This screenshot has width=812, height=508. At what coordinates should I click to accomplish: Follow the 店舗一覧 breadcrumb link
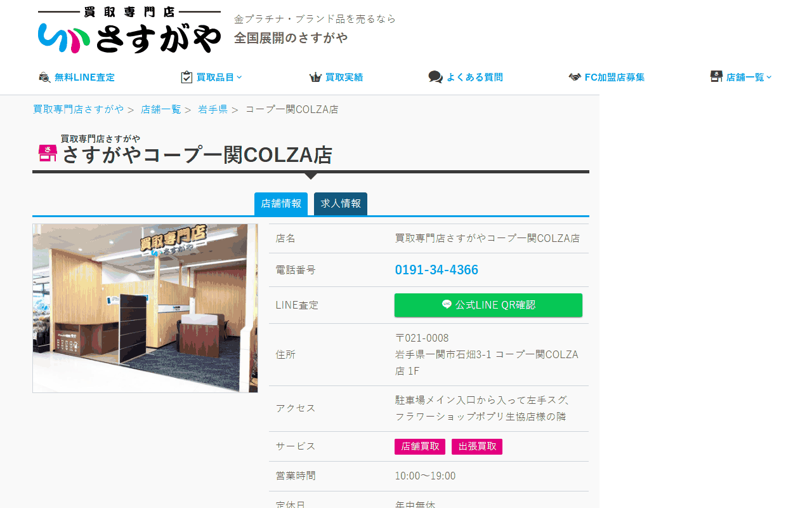(x=161, y=109)
